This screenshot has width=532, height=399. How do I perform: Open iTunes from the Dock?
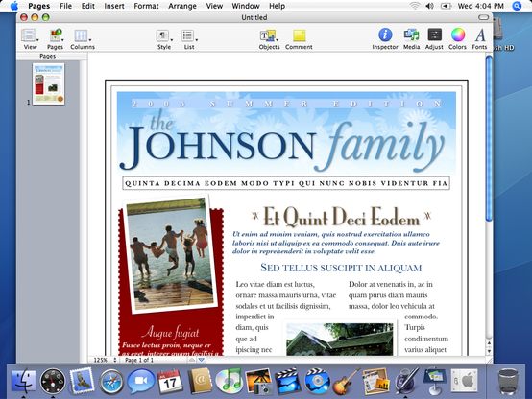click(229, 382)
